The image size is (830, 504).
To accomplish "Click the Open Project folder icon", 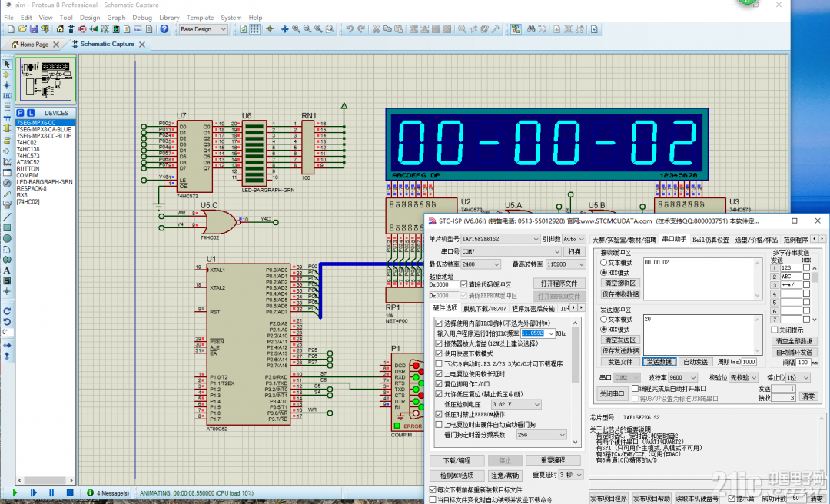I will pos(22,29).
